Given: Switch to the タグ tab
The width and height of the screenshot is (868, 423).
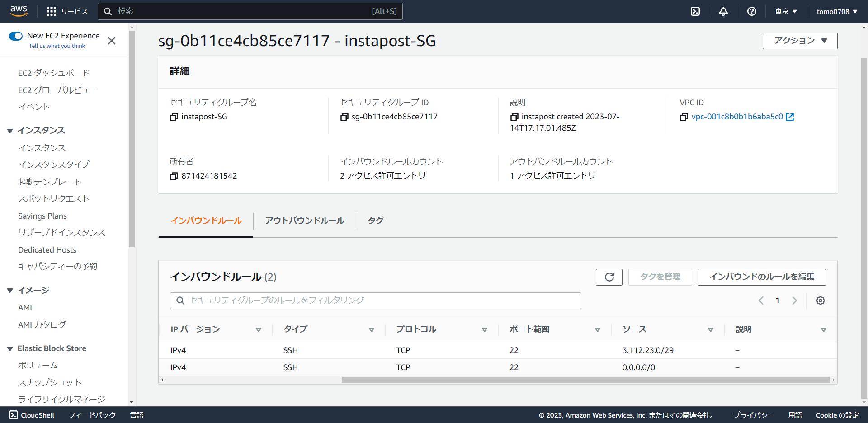Looking at the screenshot, I should point(375,221).
